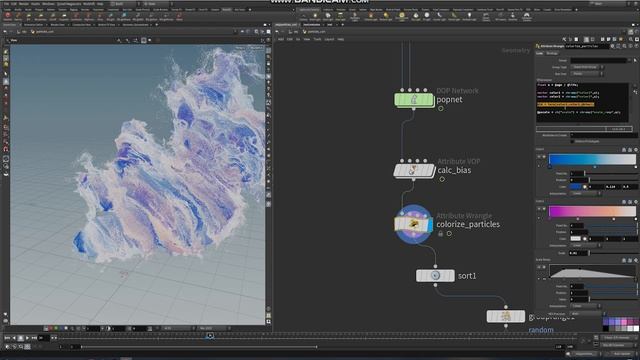Toggle the blue display flag on colorize_particles
640x360 pixels.
pos(430,224)
